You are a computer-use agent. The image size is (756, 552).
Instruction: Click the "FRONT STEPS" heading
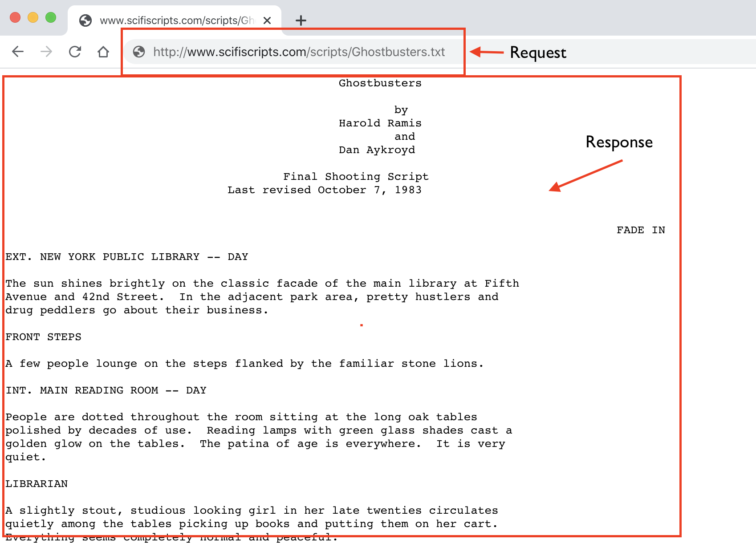pos(43,337)
